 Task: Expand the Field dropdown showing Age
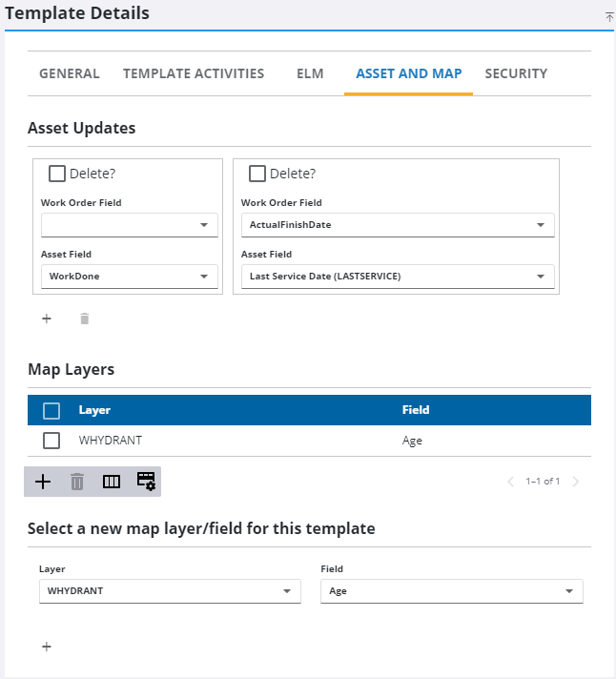(x=451, y=591)
